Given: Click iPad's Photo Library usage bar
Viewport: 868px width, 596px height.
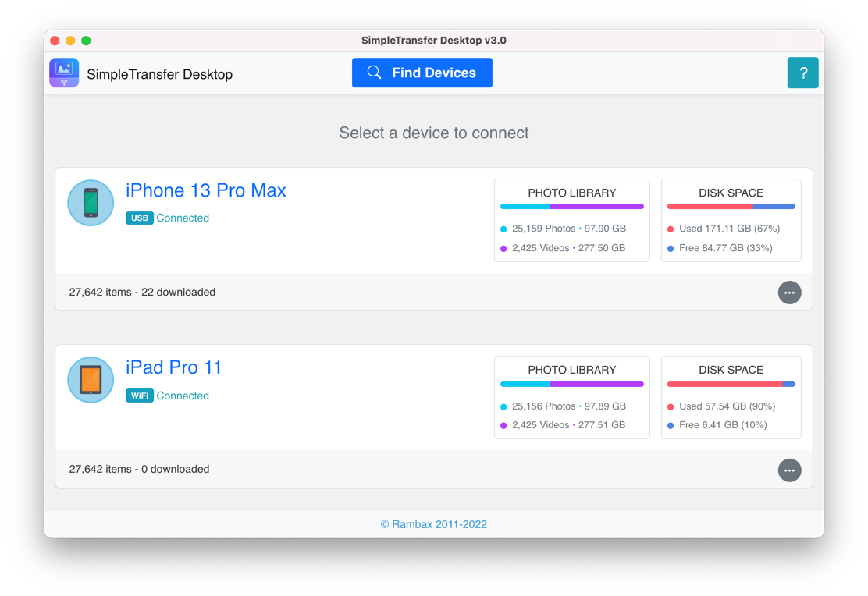Looking at the screenshot, I should 572,384.
